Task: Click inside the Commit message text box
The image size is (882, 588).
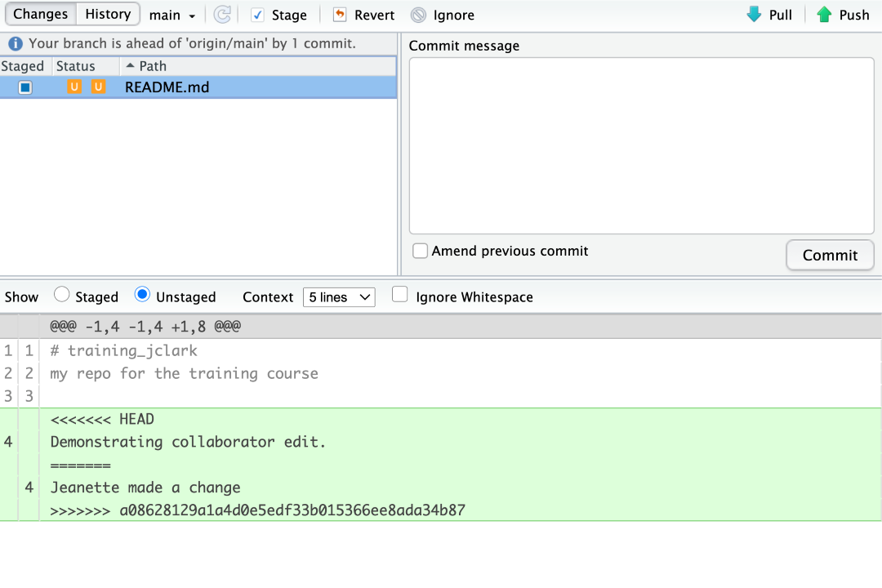Action: point(641,145)
